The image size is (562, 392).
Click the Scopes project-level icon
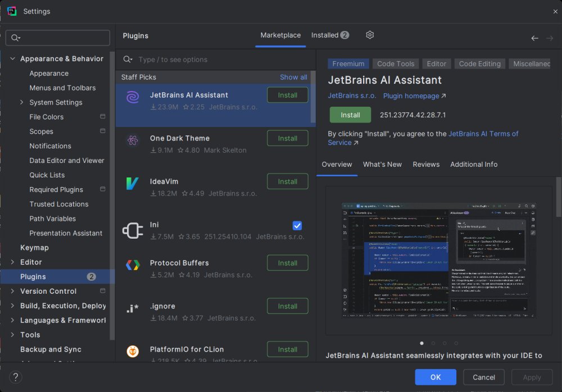[102, 131]
